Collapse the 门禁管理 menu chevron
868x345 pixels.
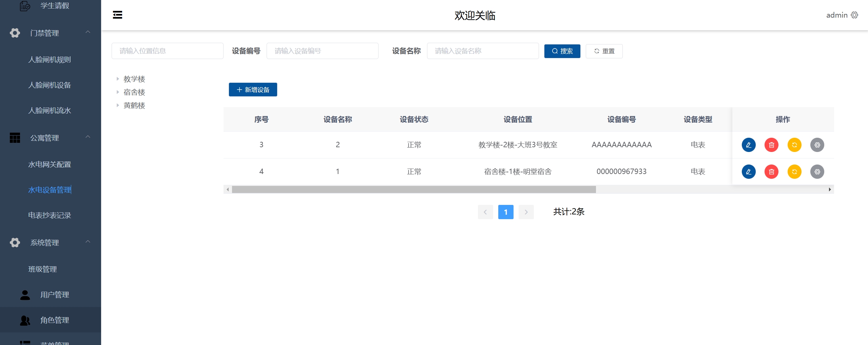[x=88, y=32]
